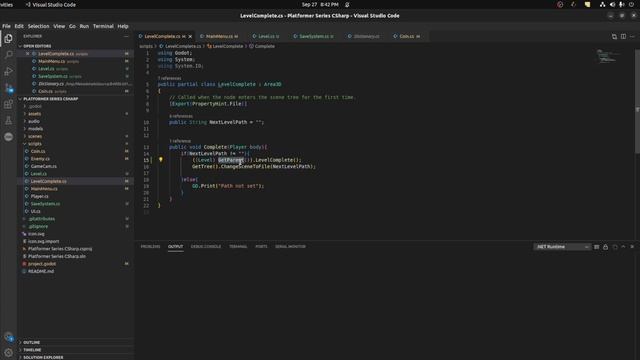640x360 pixels.
Task: Open the Selection menu
Action: click(38, 26)
